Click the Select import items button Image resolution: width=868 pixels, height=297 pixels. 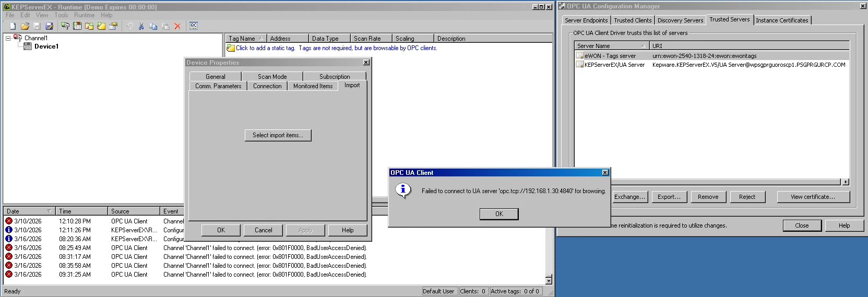pyautogui.click(x=278, y=135)
